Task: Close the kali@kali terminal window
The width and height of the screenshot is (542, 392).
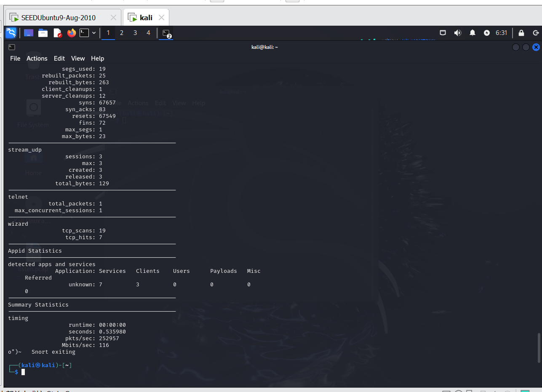Action: coord(536,47)
